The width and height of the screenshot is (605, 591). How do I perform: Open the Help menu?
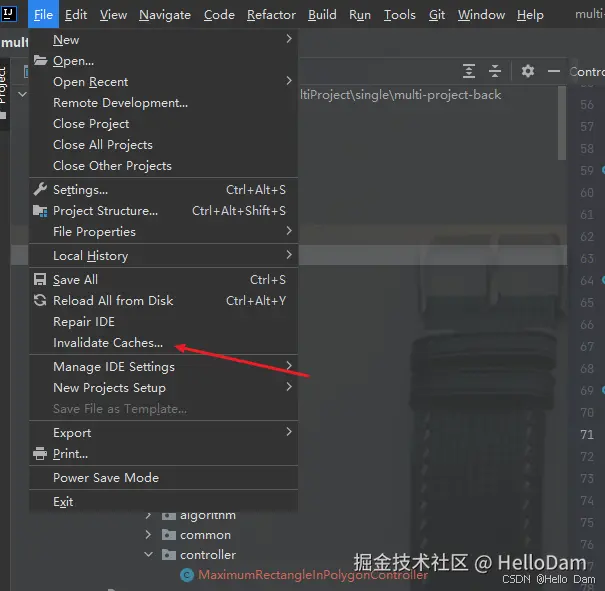[530, 15]
